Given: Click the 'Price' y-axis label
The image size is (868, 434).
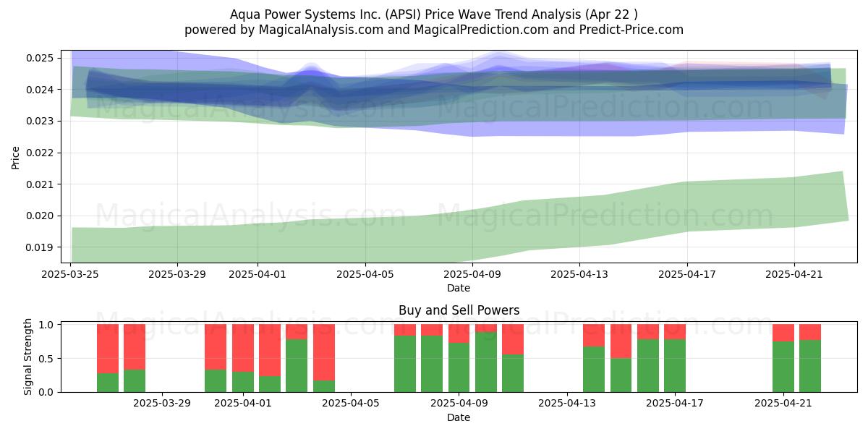Looking at the screenshot, I should [16, 156].
